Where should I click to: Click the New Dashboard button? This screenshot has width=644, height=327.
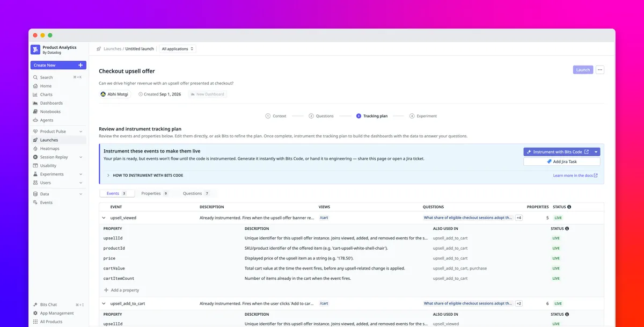(207, 94)
